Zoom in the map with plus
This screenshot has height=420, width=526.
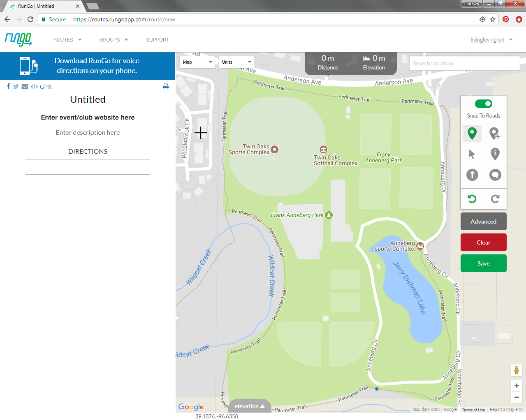pyautogui.click(x=517, y=386)
